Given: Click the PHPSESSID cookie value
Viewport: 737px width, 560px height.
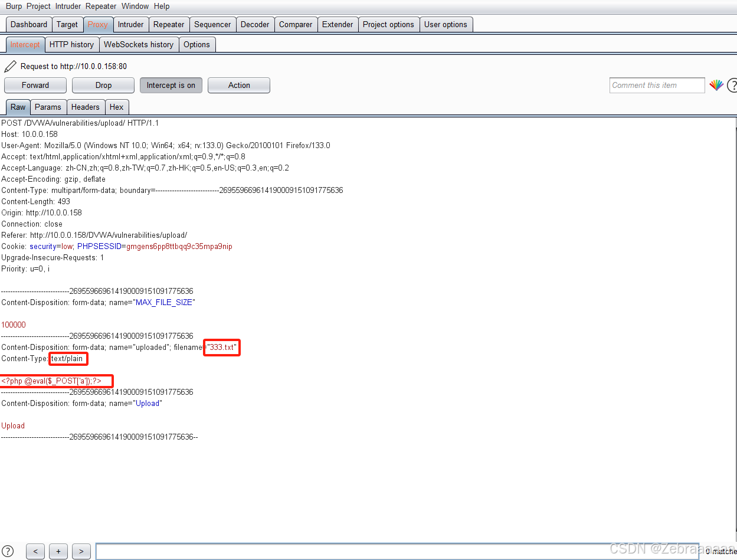Looking at the screenshot, I should 179,246.
